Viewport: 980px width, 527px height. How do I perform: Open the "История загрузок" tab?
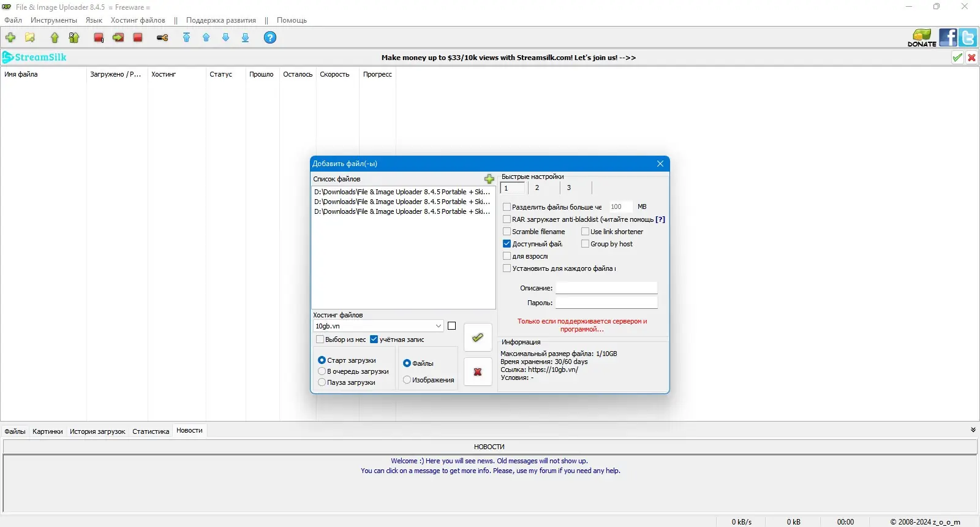pos(97,431)
